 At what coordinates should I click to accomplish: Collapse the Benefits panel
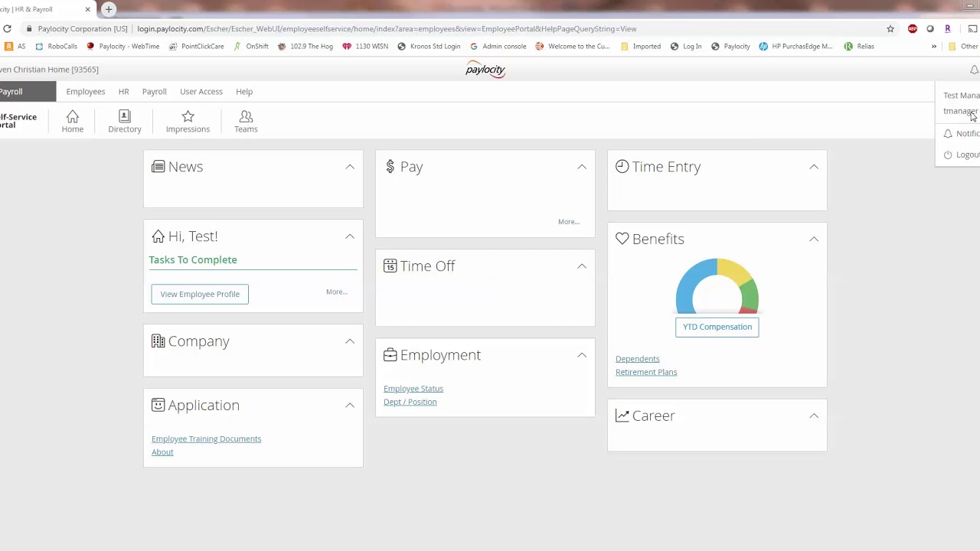[814, 239]
